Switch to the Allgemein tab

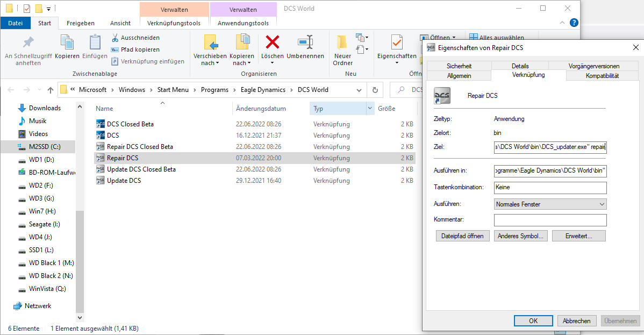point(459,76)
